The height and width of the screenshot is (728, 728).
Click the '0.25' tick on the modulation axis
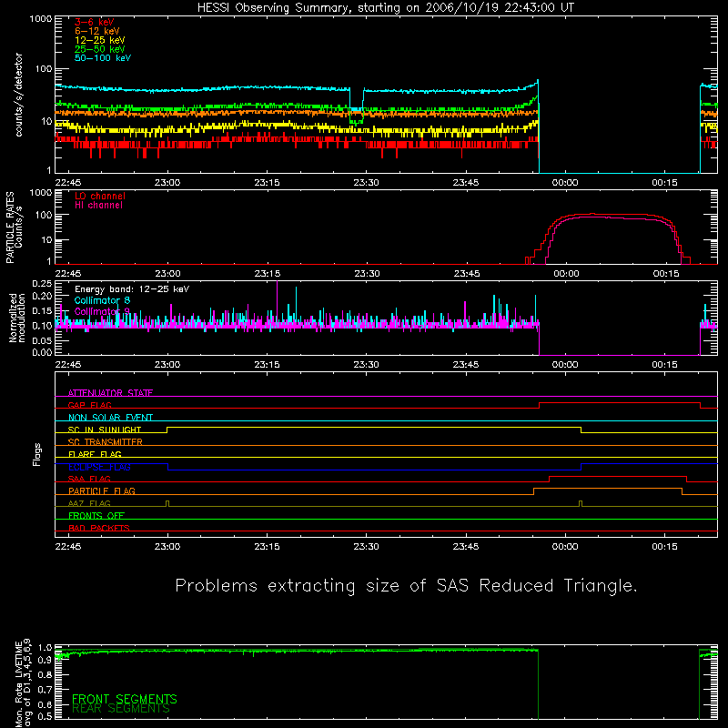coord(42,284)
